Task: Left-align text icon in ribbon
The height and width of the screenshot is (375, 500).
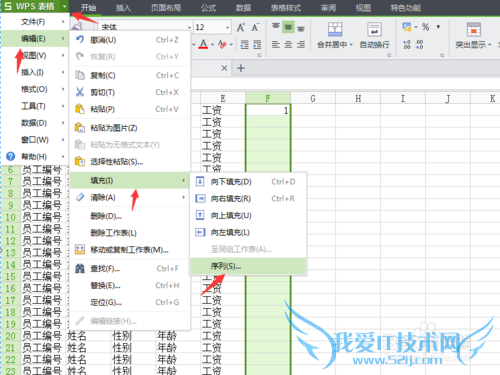Action: pyautogui.click(x=276, y=44)
